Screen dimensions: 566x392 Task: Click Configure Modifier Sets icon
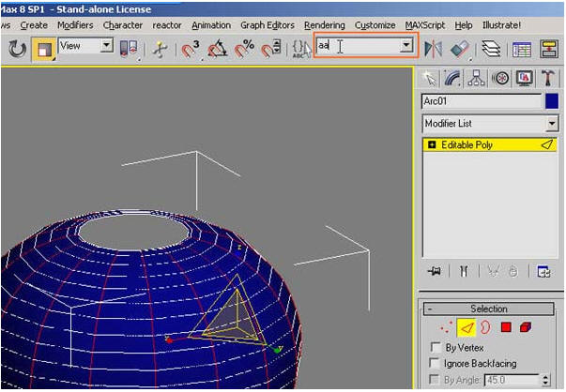(543, 271)
